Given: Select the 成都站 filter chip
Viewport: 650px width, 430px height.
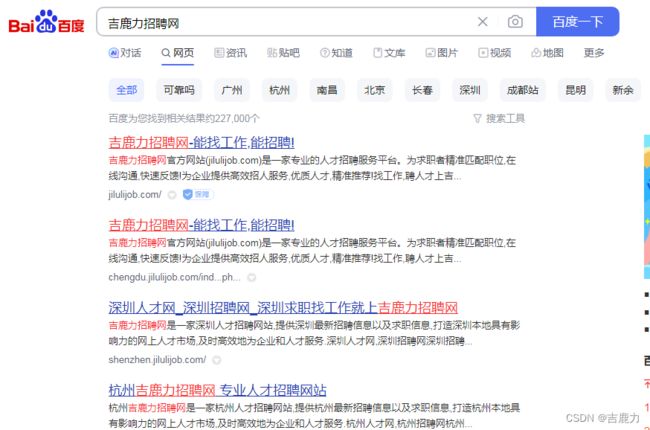Looking at the screenshot, I should (522, 90).
